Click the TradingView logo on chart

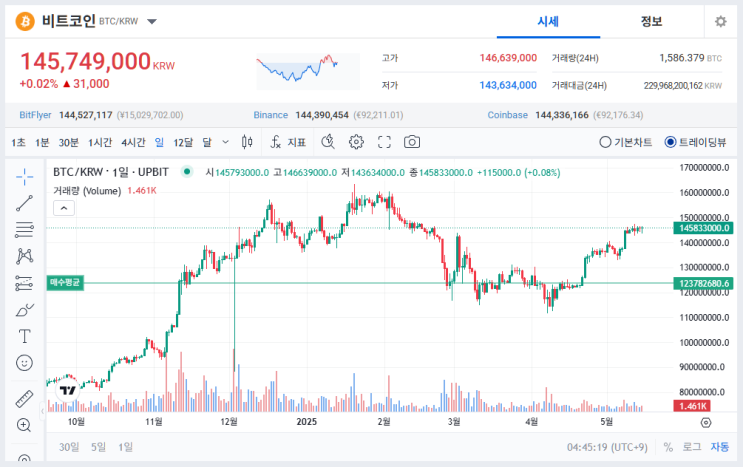68,391
